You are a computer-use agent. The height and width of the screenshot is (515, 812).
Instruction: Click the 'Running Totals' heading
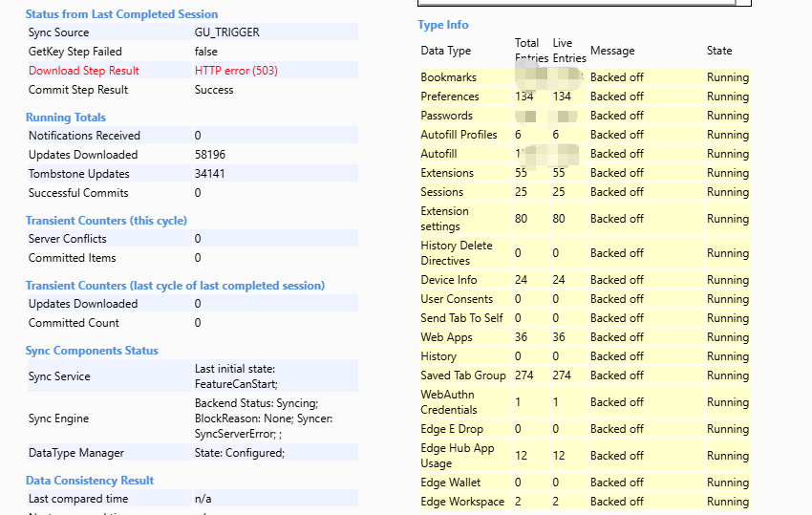66,118
